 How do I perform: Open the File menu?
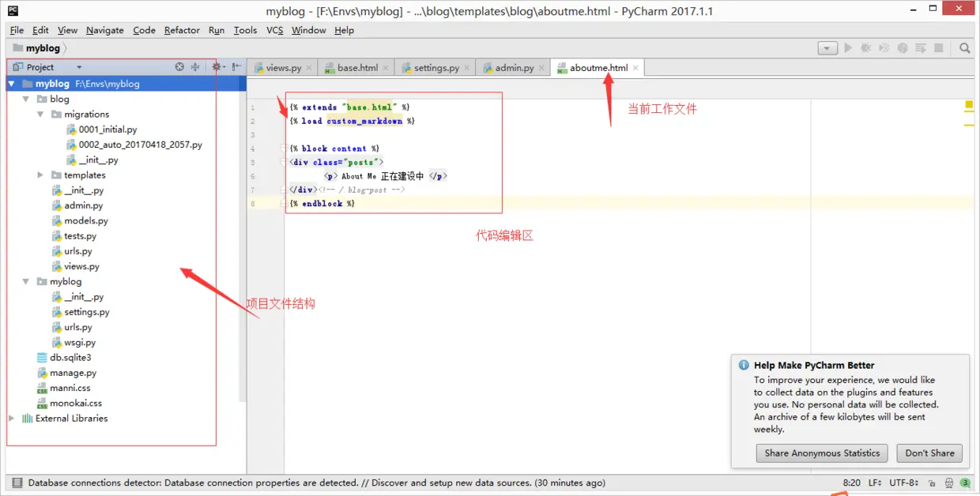coord(17,30)
